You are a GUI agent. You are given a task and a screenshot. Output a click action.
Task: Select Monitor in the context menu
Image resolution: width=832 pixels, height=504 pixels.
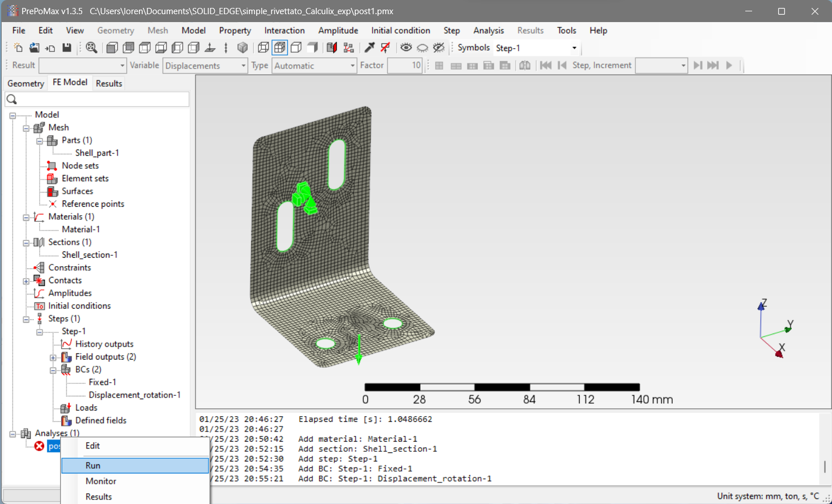click(101, 481)
